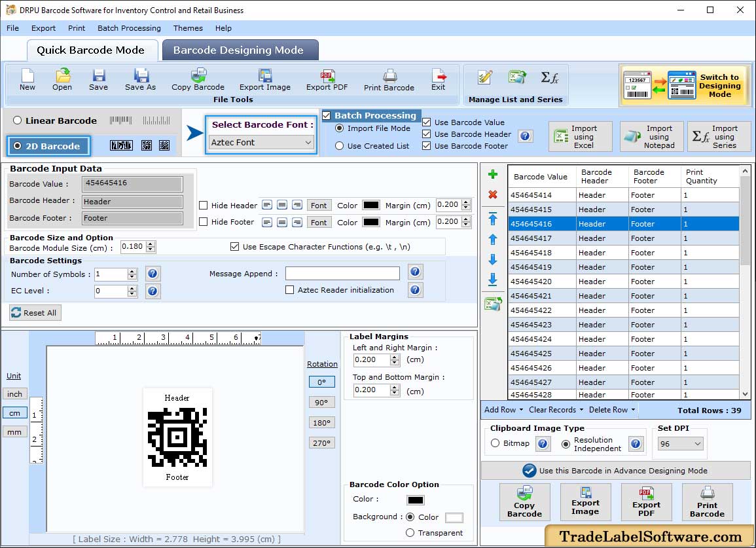Uncheck Use Barcode Header
Viewport: 756px width, 548px height.
coord(427,134)
